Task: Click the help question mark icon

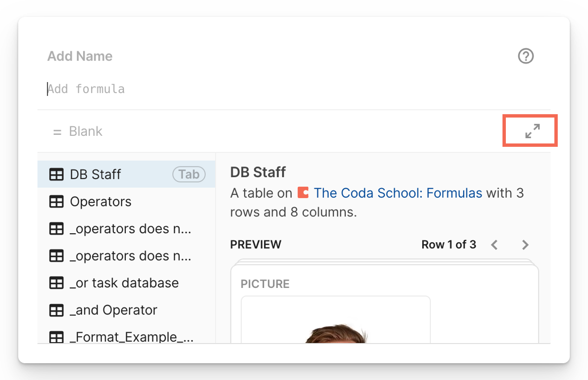Action: (526, 57)
